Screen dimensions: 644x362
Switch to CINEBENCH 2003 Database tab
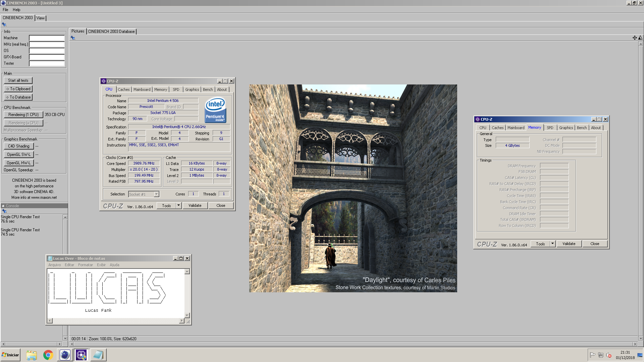point(111,32)
